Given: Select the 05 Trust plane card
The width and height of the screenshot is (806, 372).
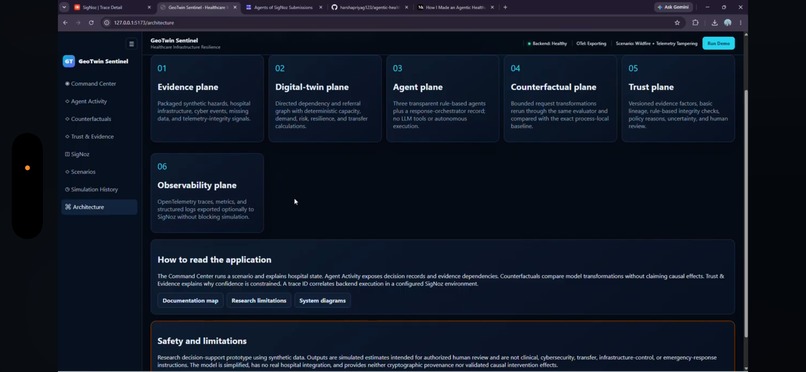Looking at the screenshot, I should click(x=678, y=99).
